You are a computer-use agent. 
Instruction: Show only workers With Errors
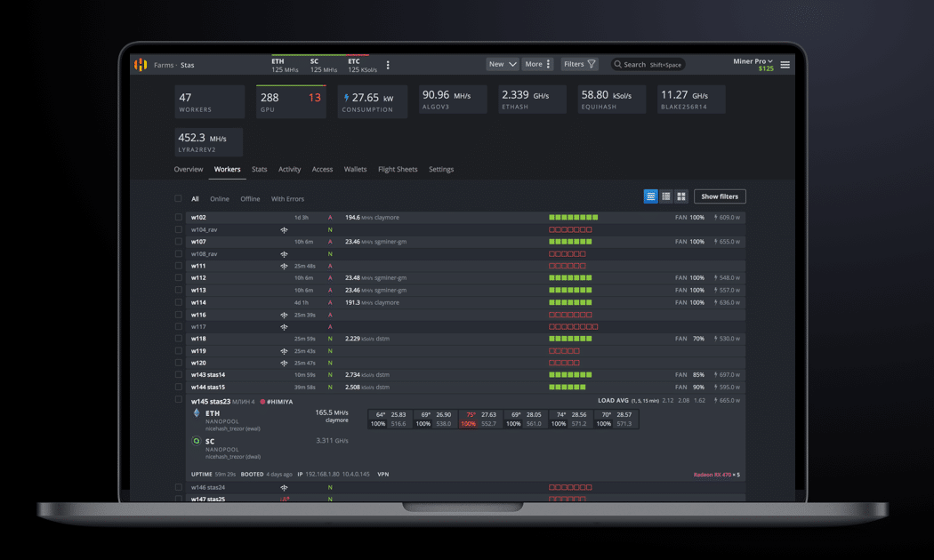287,199
